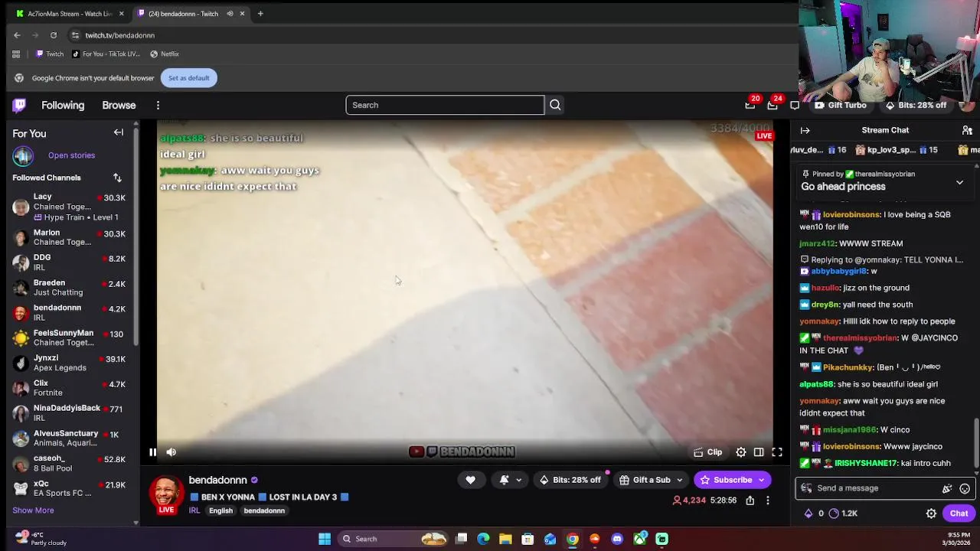Open more options for the bendadonnn channel

tap(768, 500)
